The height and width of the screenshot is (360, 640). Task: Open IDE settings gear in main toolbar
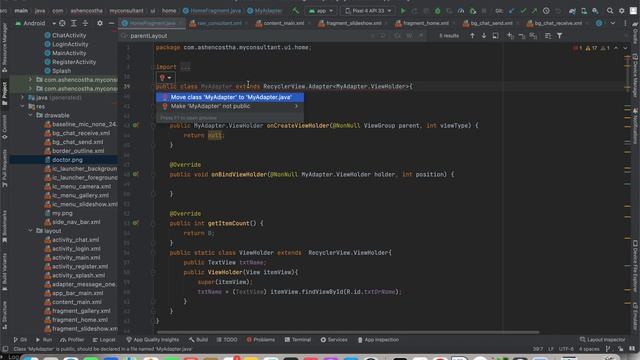click(x=622, y=11)
